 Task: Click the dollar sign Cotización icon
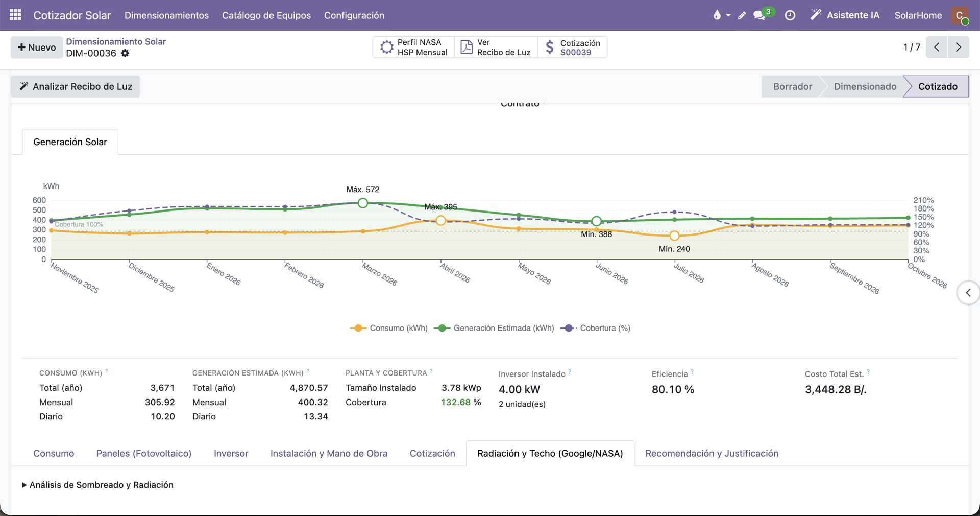tap(549, 47)
